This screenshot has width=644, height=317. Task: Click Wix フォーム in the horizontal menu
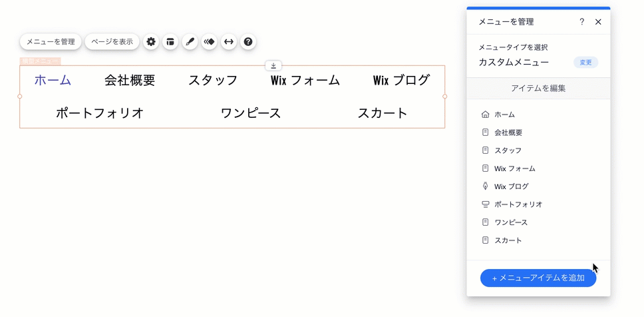click(305, 81)
